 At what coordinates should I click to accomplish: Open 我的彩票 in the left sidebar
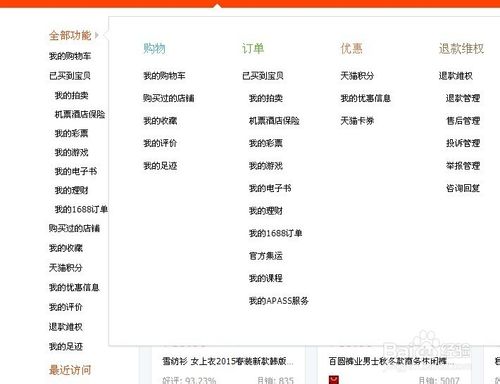coord(71,133)
